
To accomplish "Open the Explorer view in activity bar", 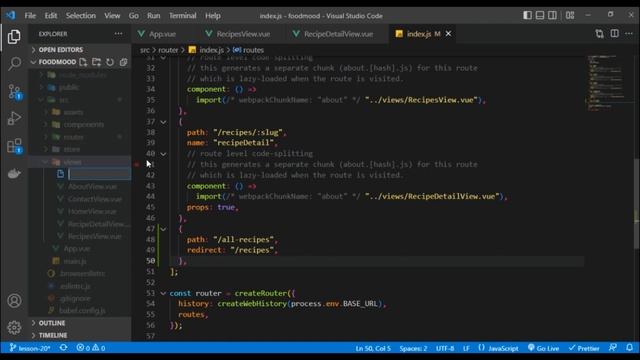I will coord(14,37).
